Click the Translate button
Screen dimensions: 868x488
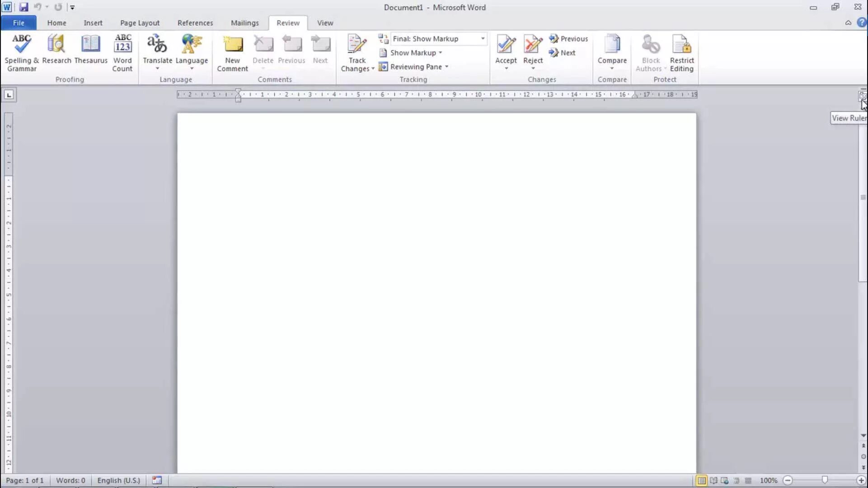coord(157,52)
